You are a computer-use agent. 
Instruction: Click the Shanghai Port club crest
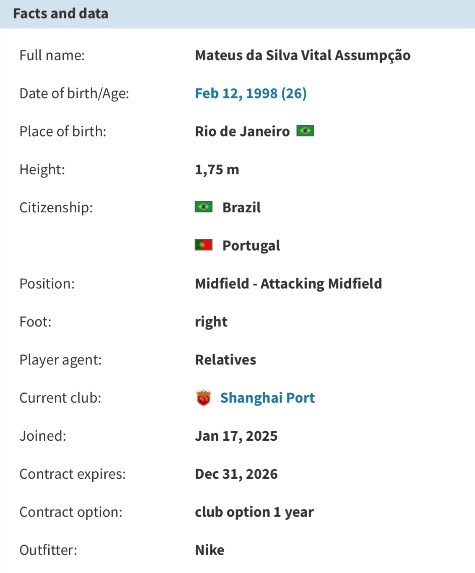pyautogui.click(x=204, y=398)
